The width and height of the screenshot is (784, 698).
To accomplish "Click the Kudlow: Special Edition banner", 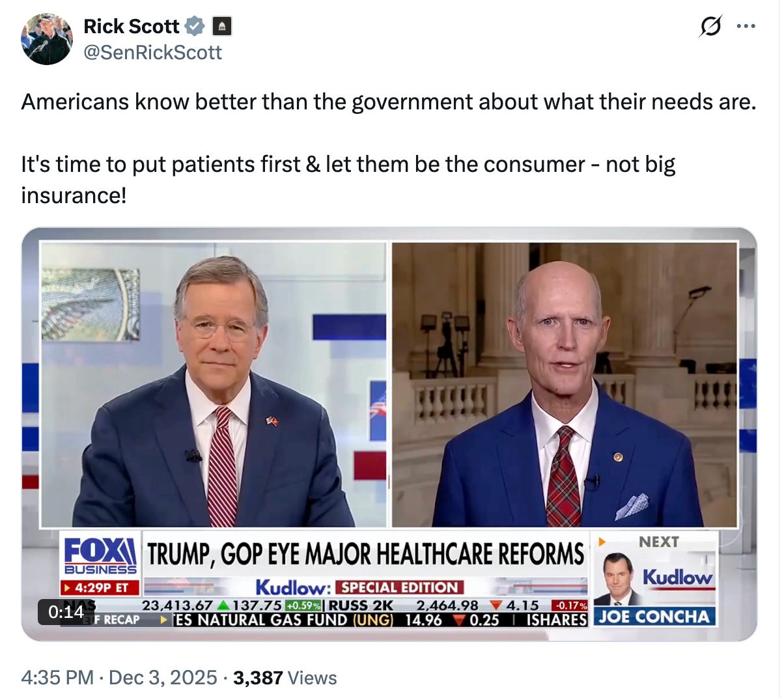I will coord(359,587).
